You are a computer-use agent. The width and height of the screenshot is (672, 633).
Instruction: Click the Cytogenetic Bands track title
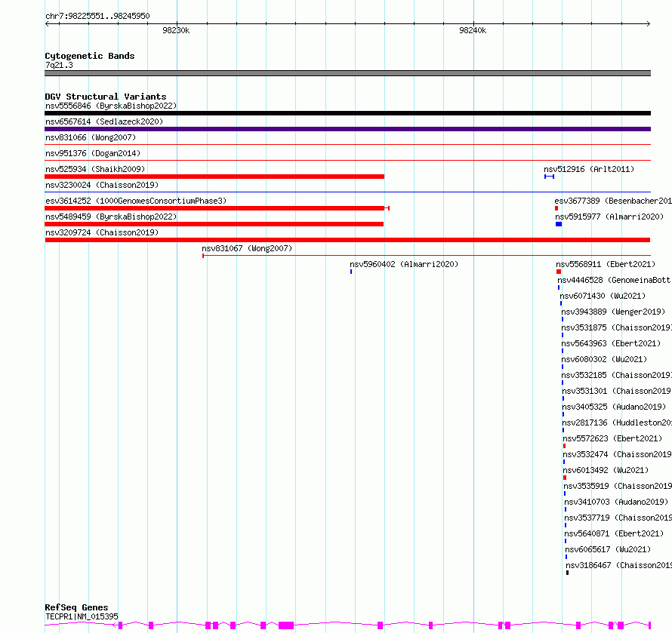pyautogui.click(x=90, y=56)
